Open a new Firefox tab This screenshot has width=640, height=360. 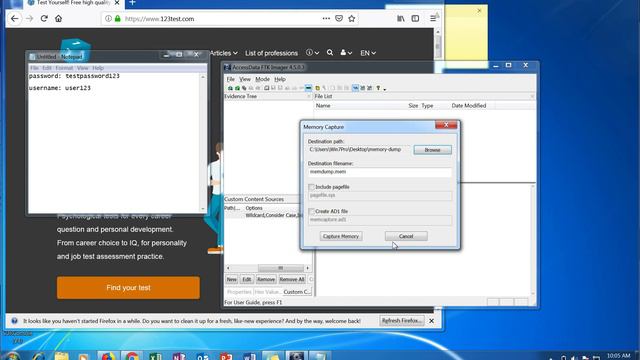[x=132, y=3]
